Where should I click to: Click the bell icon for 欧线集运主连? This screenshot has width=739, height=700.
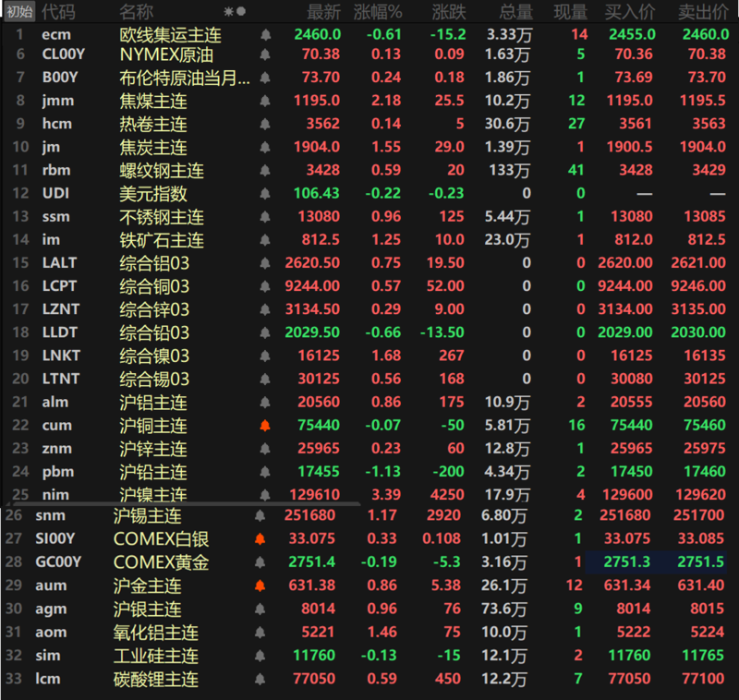[265, 34]
